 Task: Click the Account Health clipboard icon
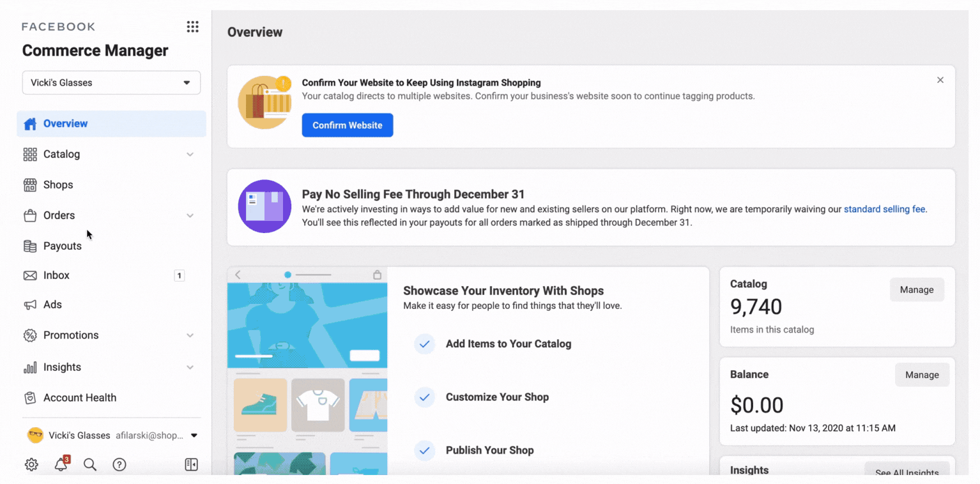[30, 398]
